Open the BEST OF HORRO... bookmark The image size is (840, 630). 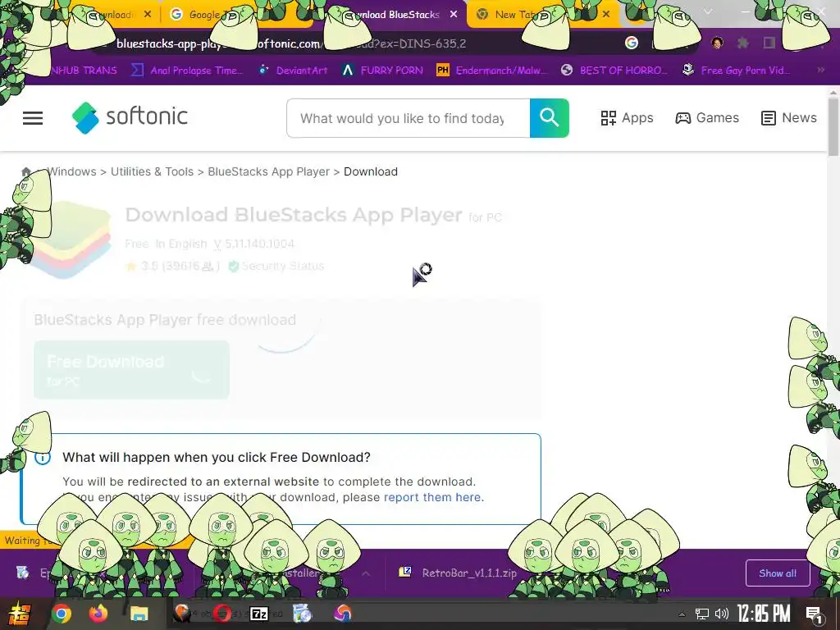click(x=614, y=71)
